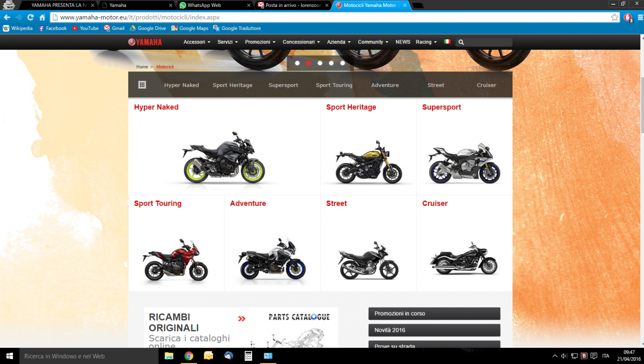Click the Italian flag language icon
The height and width of the screenshot is (364, 644).
[447, 42]
